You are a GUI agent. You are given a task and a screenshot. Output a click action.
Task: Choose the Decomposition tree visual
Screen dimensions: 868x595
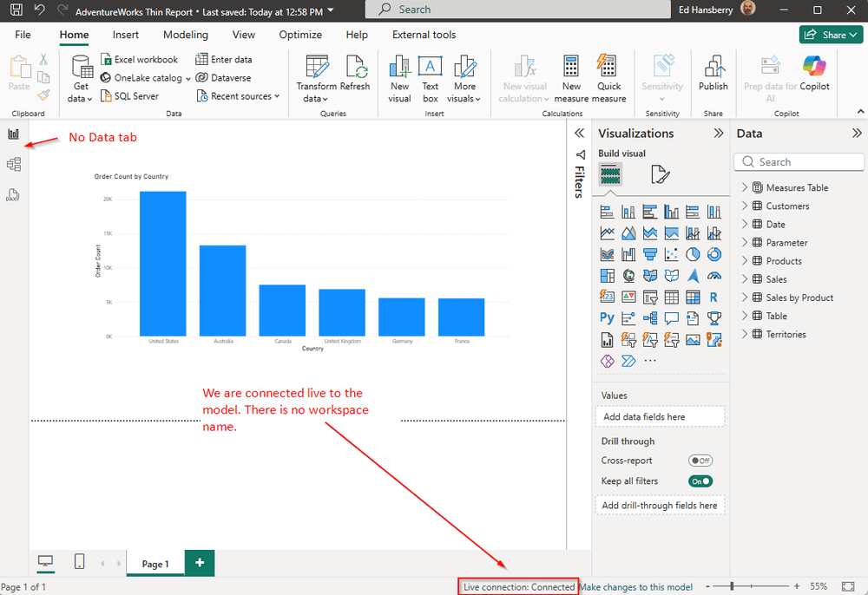650,318
